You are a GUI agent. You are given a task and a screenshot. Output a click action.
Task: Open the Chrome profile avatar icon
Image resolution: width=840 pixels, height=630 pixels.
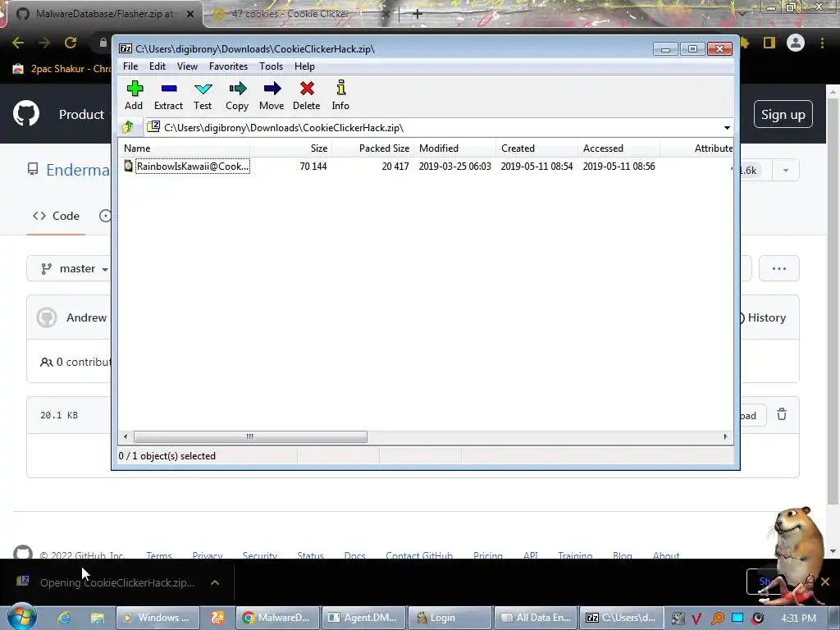(x=796, y=43)
